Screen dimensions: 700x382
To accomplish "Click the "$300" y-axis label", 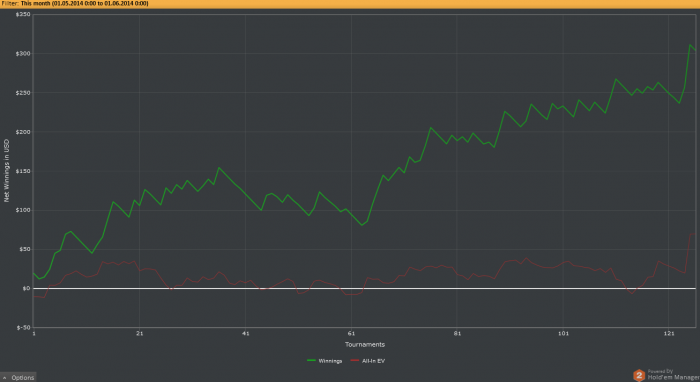I will click(x=23, y=54).
